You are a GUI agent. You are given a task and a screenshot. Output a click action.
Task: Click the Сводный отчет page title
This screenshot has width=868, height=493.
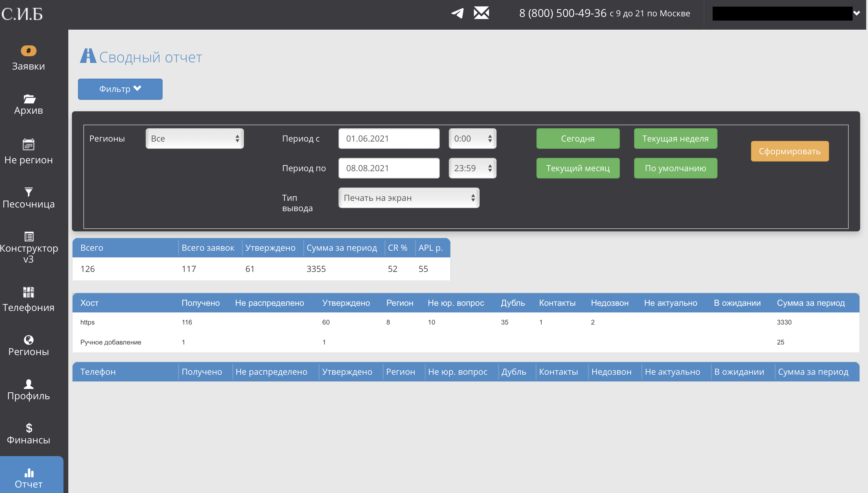[x=151, y=57]
